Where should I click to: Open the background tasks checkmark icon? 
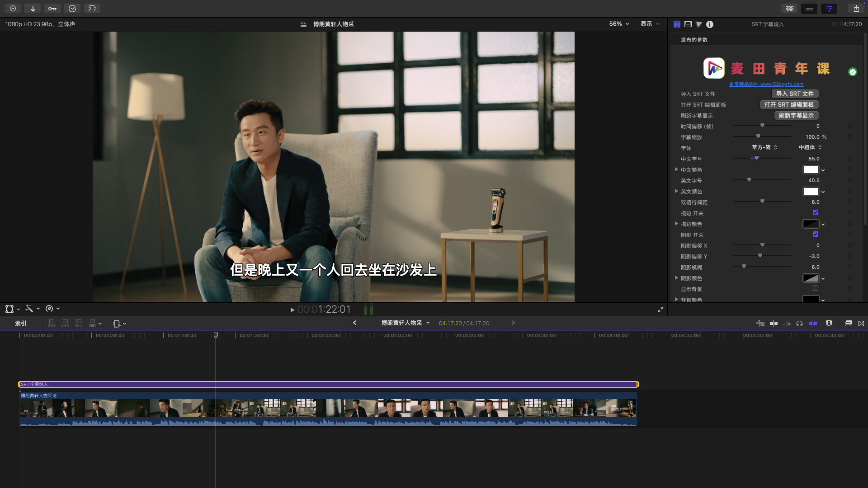point(72,9)
